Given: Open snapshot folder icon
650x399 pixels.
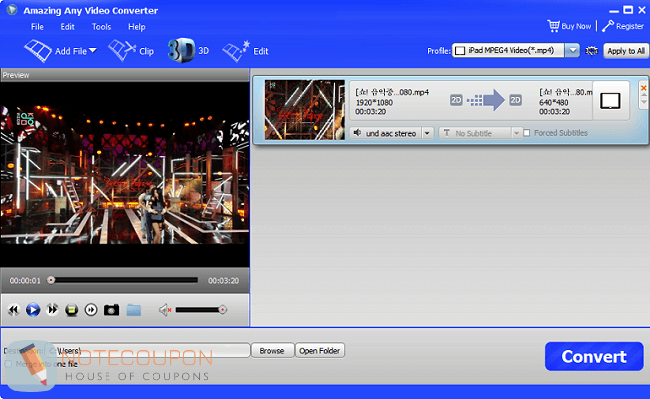Looking at the screenshot, I should (133, 310).
